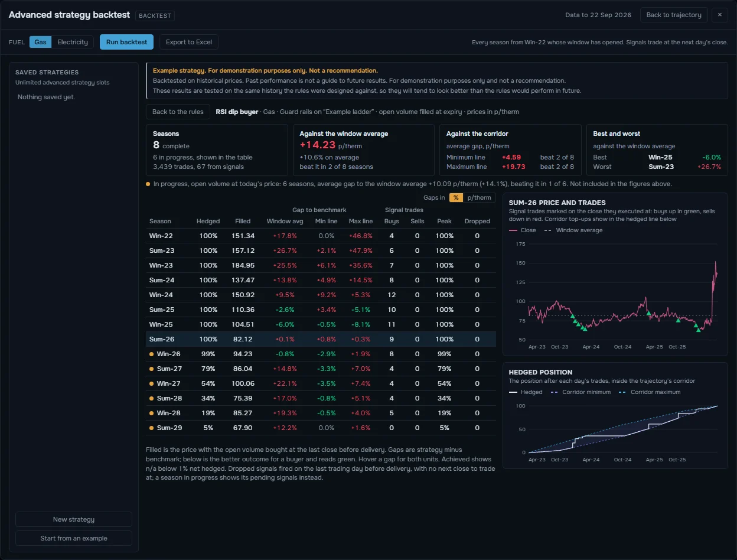Click the 'Nothing saved yet.' text

click(47, 97)
